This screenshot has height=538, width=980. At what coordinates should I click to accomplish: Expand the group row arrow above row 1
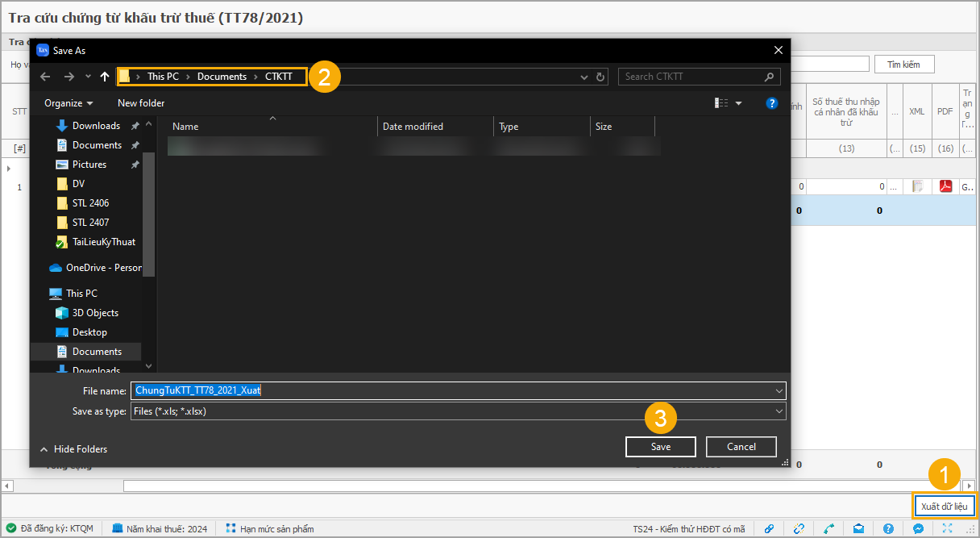[9, 169]
